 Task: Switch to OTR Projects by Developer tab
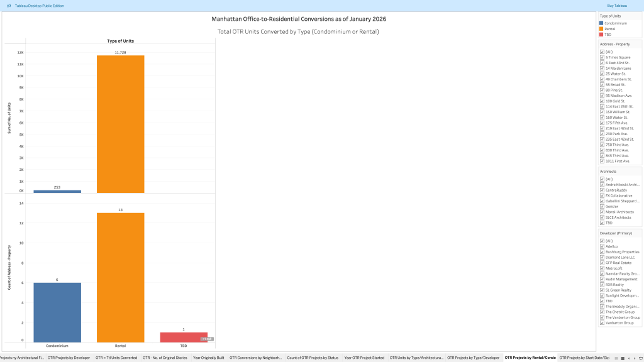coord(69,358)
